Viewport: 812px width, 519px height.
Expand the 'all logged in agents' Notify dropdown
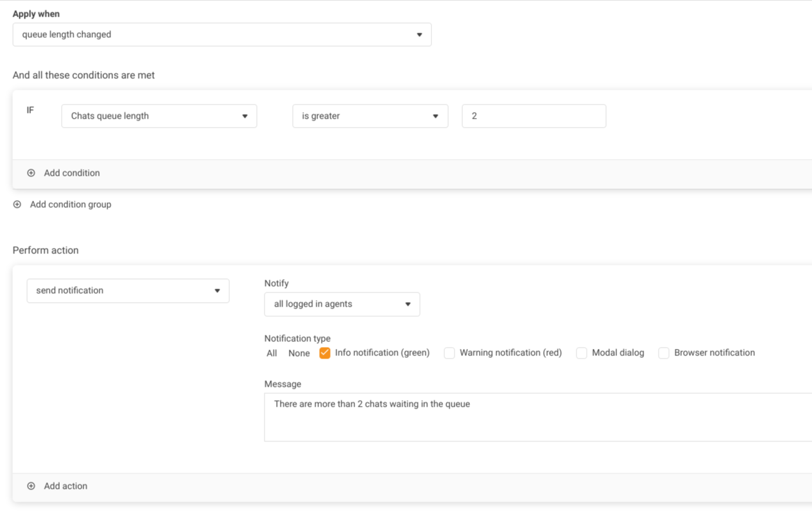(341, 304)
